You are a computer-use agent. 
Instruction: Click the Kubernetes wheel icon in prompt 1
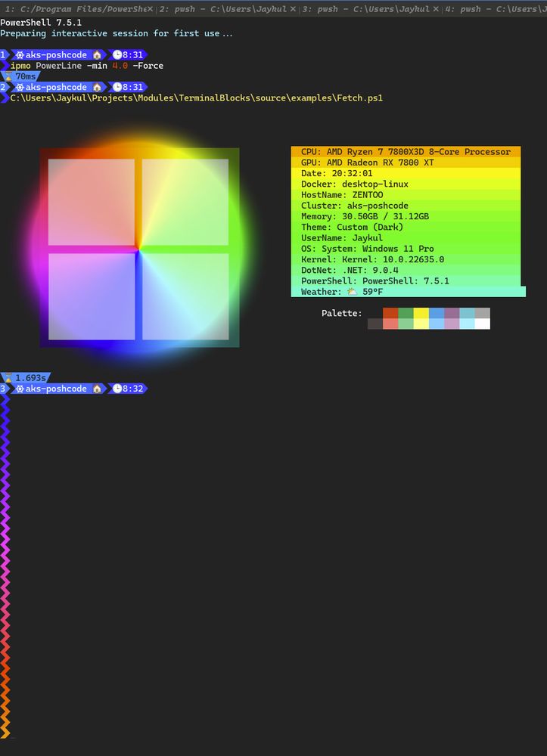pyautogui.click(x=20, y=55)
